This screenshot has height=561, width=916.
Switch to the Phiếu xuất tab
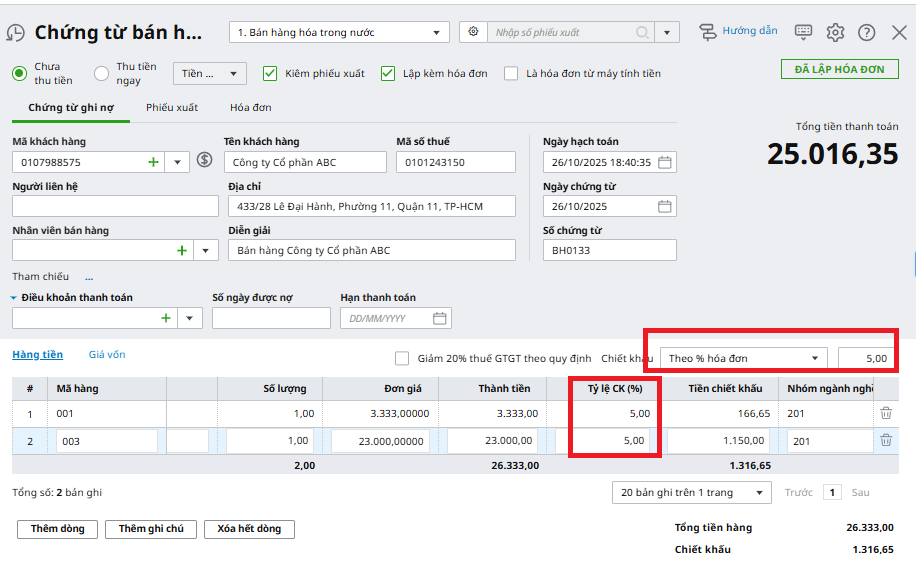172,107
